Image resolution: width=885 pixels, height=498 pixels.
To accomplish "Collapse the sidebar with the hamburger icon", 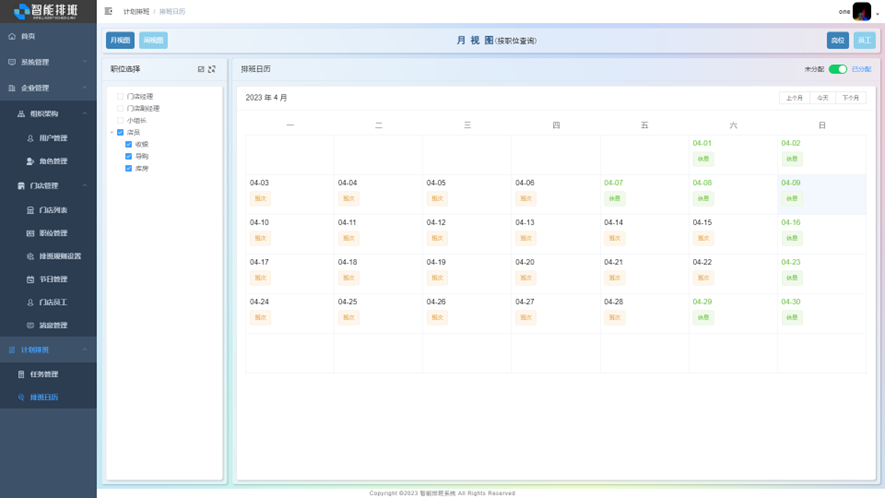I will tap(108, 11).
